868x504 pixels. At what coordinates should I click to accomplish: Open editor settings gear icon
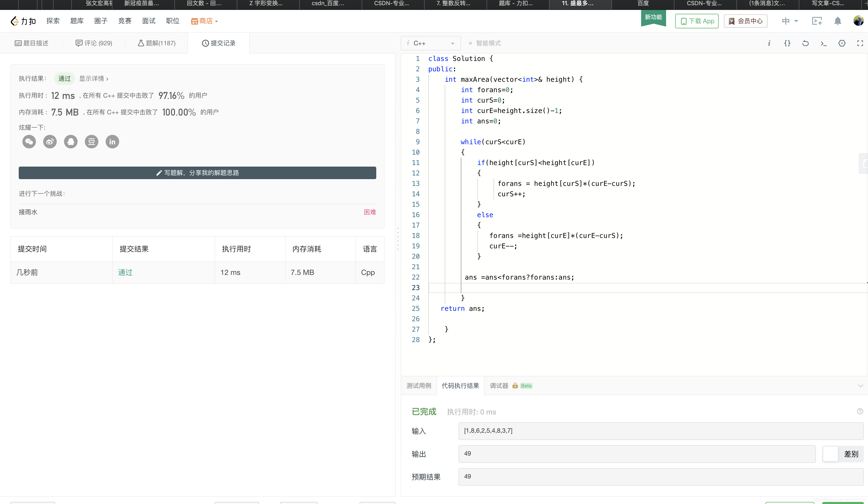[x=842, y=43]
